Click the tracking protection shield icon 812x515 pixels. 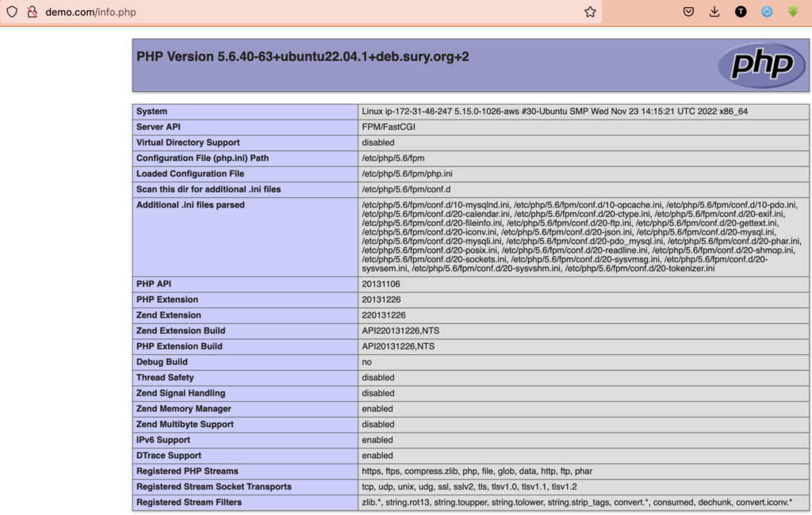click(x=12, y=12)
